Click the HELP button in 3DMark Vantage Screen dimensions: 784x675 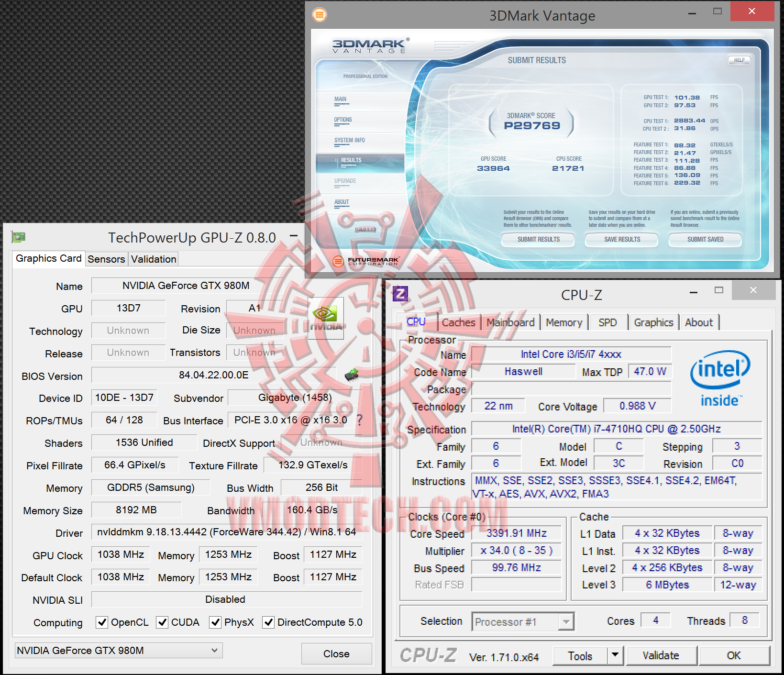(x=739, y=60)
